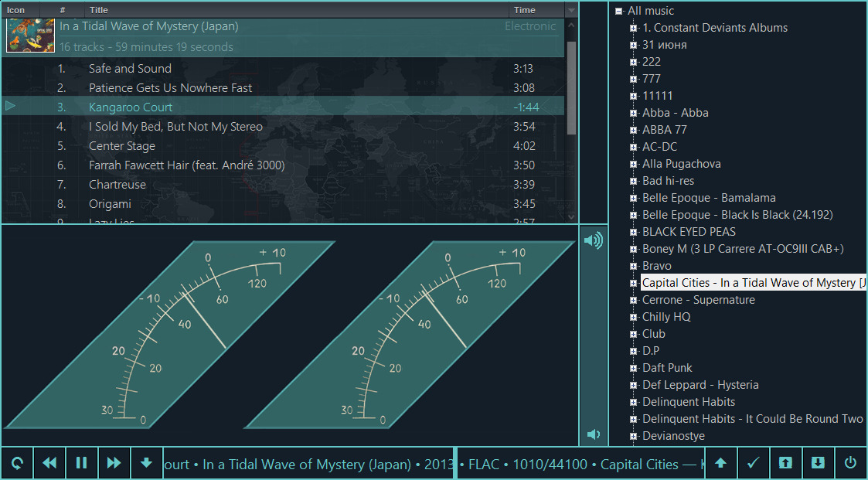Select Belle Epoque - Bamalama

click(x=709, y=198)
